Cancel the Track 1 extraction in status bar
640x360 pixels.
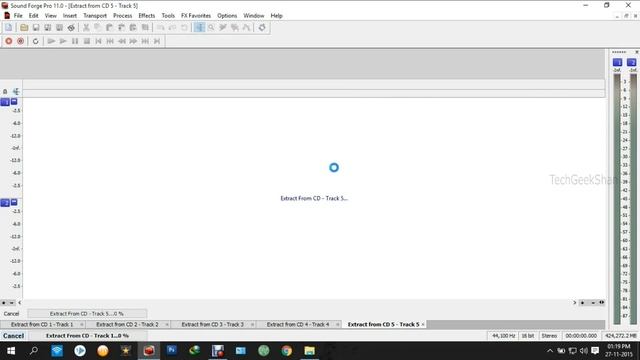coord(13,336)
